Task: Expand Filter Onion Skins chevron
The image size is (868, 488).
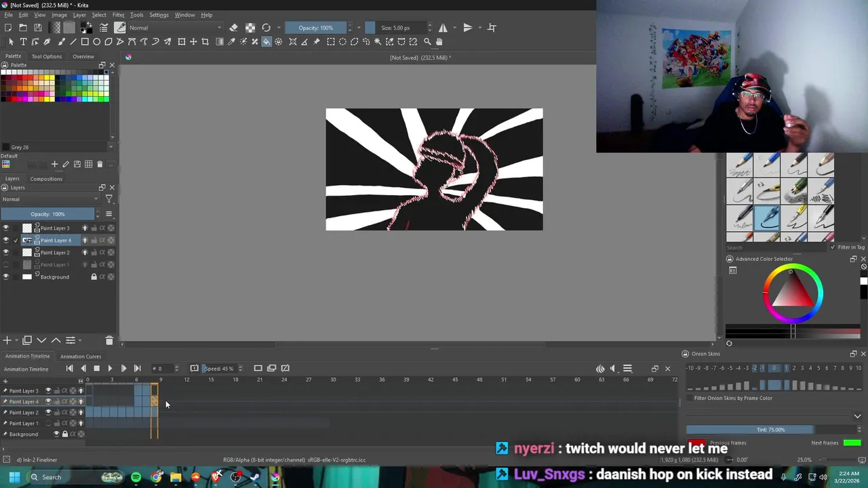Action: pyautogui.click(x=857, y=416)
